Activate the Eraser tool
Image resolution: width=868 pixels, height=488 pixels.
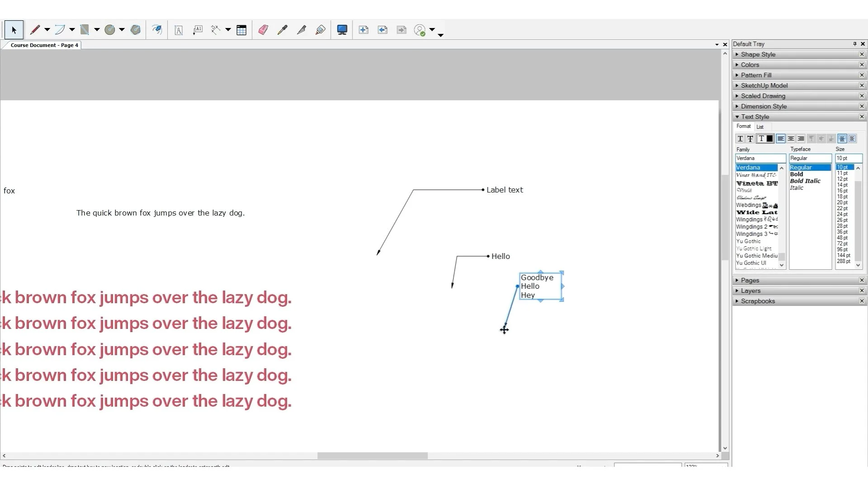pyautogui.click(x=263, y=30)
